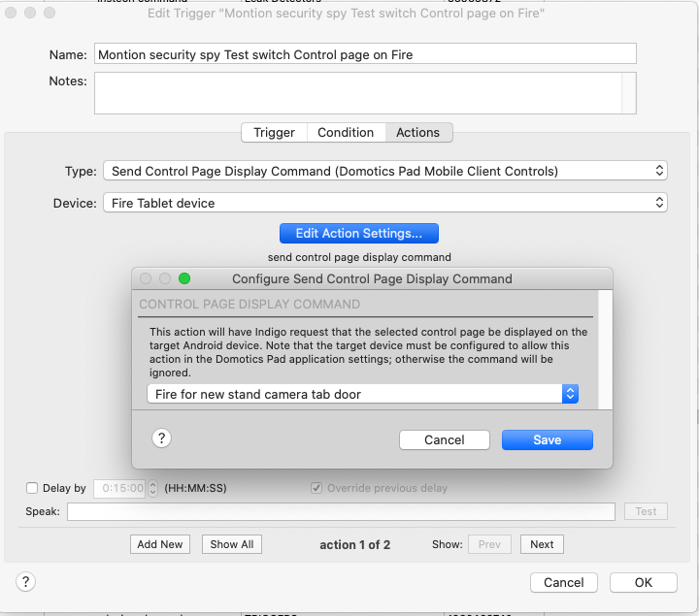Screen dimensions: 699x616
Task: Open the control page dropdown Fire for new stand
Action: tap(362, 394)
